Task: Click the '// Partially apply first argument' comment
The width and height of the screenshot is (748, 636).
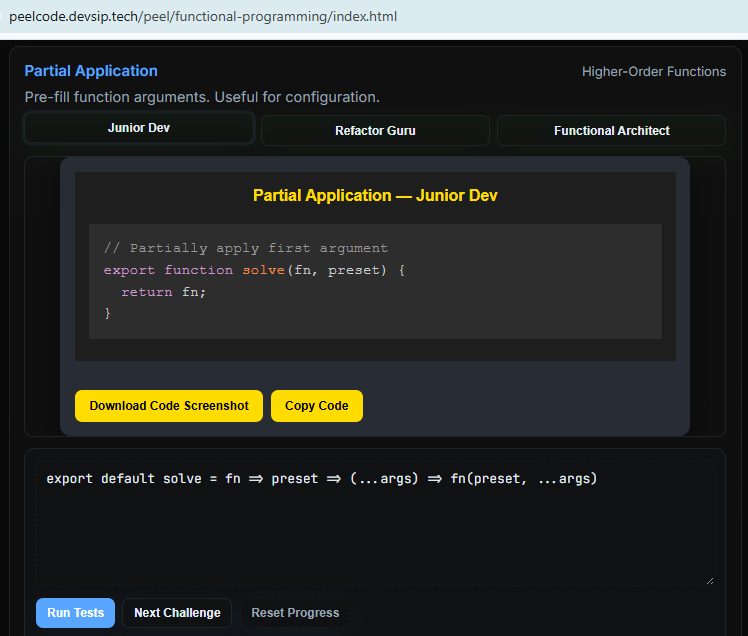Action: pyautogui.click(x=246, y=248)
